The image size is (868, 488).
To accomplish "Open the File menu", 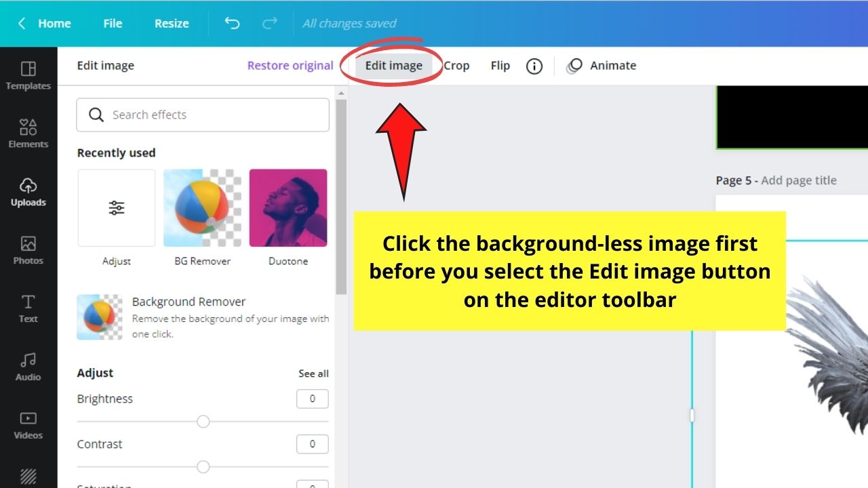I will 112,23.
